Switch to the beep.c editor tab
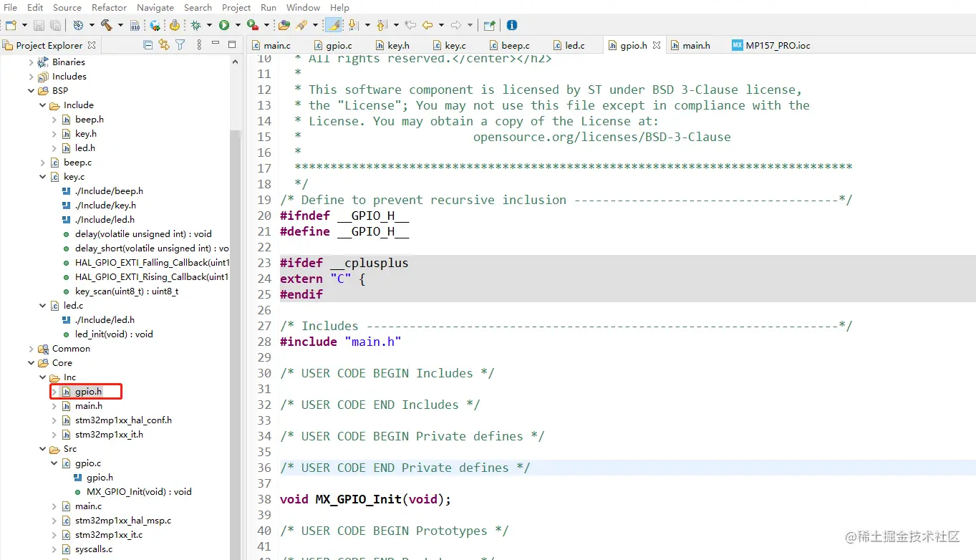The image size is (976, 560). 509,45
